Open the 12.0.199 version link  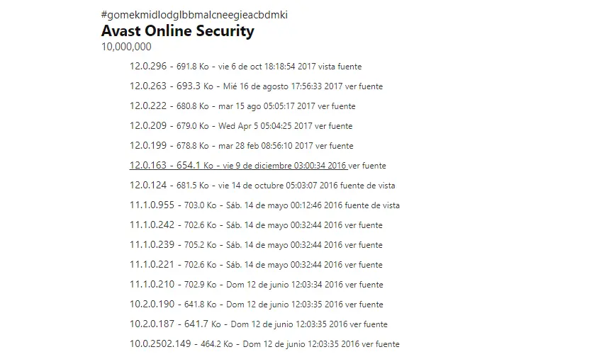pyautogui.click(x=147, y=146)
